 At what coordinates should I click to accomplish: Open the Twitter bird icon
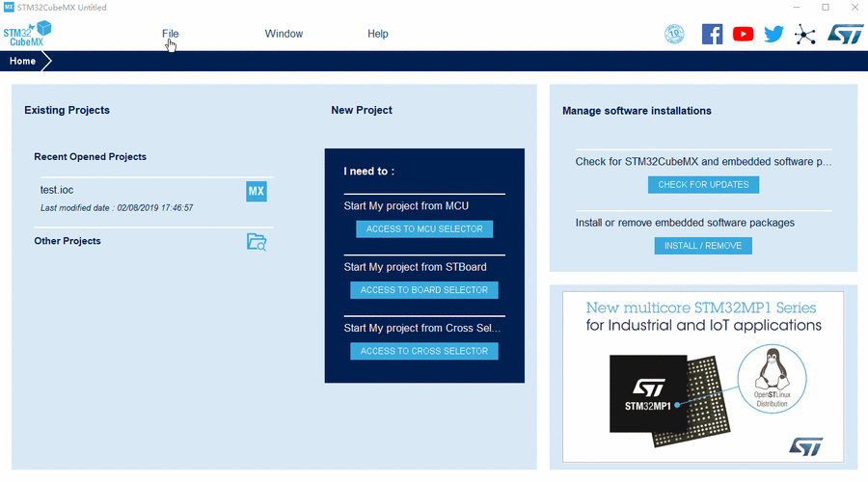click(x=773, y=35)
